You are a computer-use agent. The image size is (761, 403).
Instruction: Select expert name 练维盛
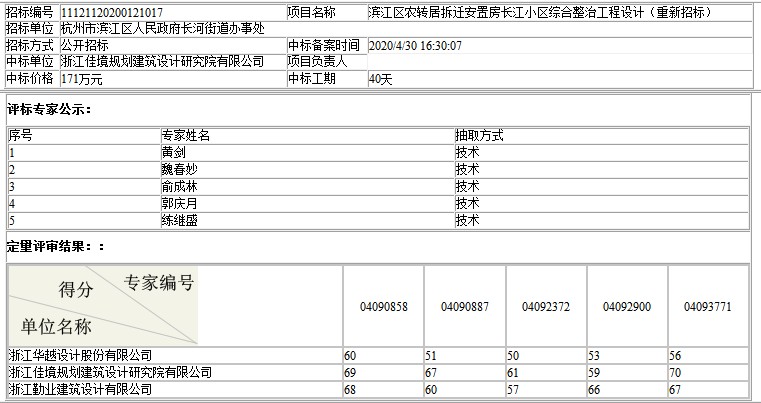tap(180, 220)
